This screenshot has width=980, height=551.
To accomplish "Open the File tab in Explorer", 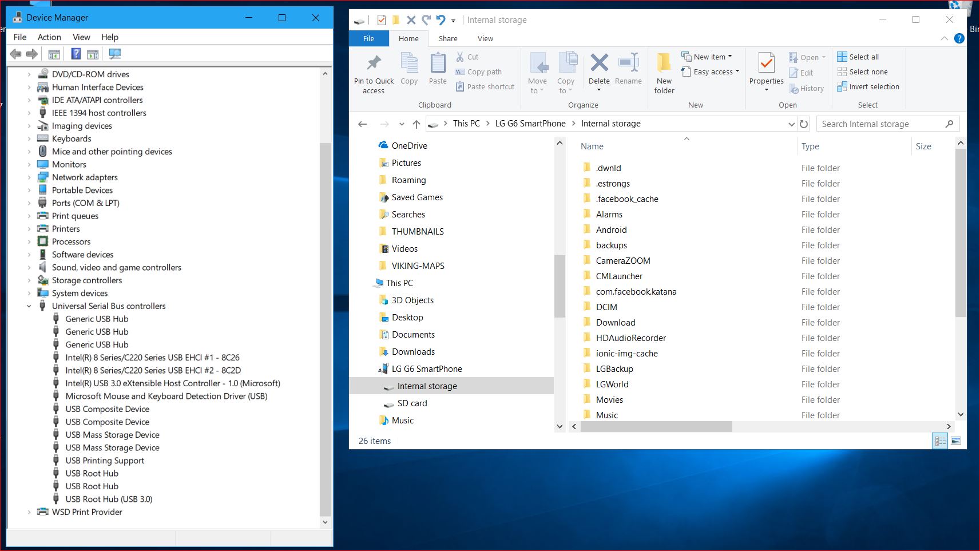I will pos(369,38).
